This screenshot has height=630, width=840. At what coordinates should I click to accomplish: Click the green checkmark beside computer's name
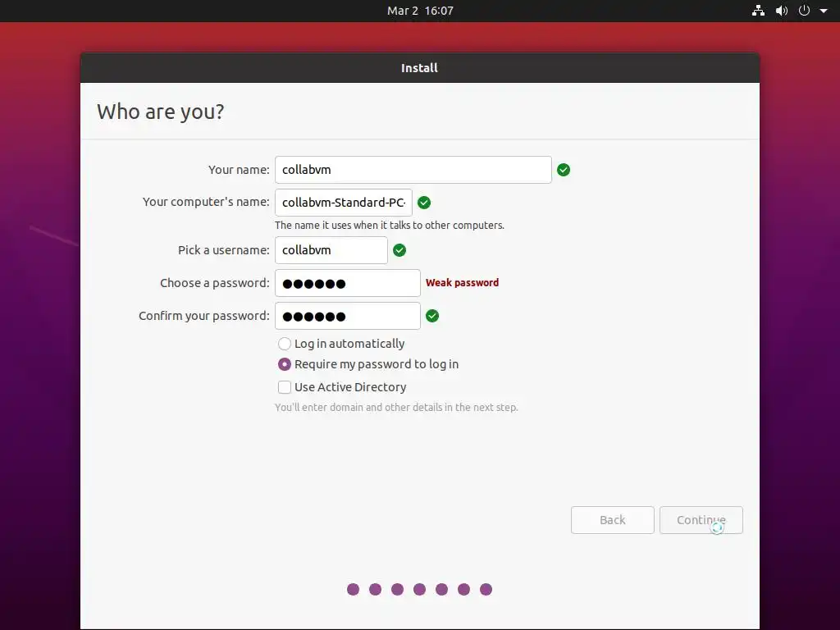(x=424, y=203)
